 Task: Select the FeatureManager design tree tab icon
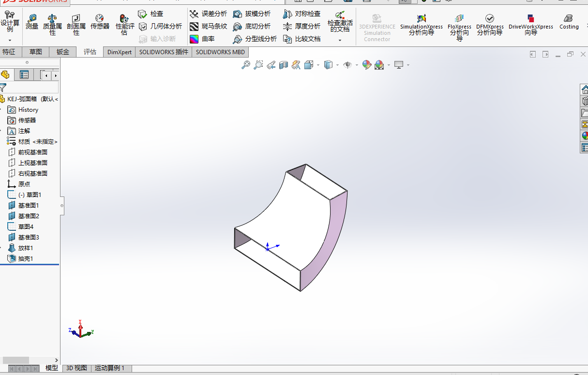(6, 75)
